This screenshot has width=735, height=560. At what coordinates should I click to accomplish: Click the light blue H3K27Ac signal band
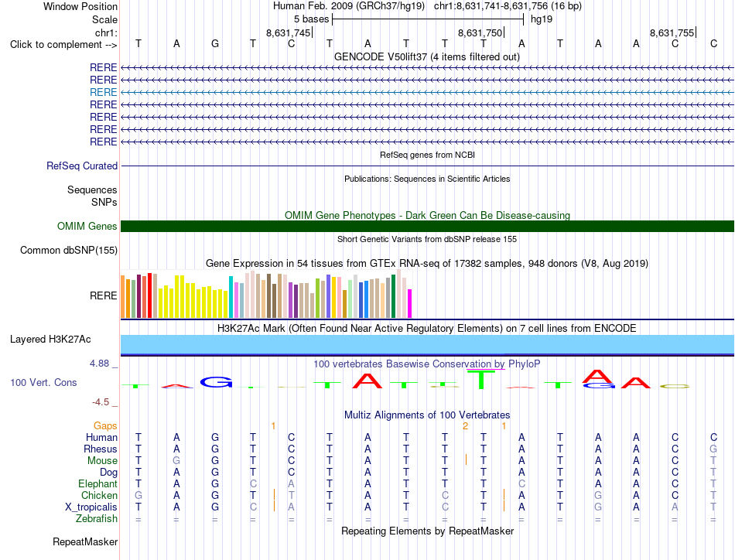[427, 344]
